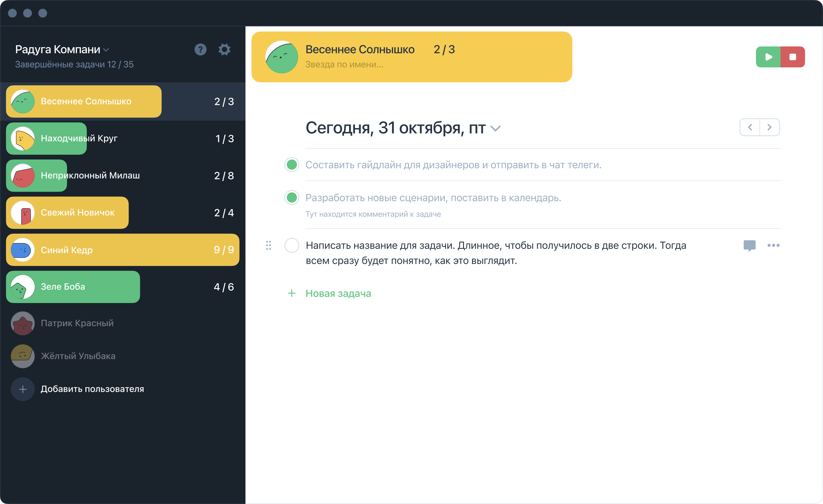Image resolution: width=823 pixels, height=504 pixels.
Task: Expand the Радуга Компани company dropdown
Action: [106, 50]
